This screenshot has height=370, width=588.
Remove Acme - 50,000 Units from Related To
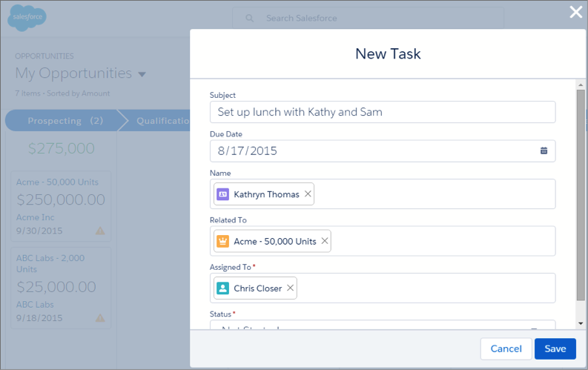pyautogui.click(x=324, y=241)
